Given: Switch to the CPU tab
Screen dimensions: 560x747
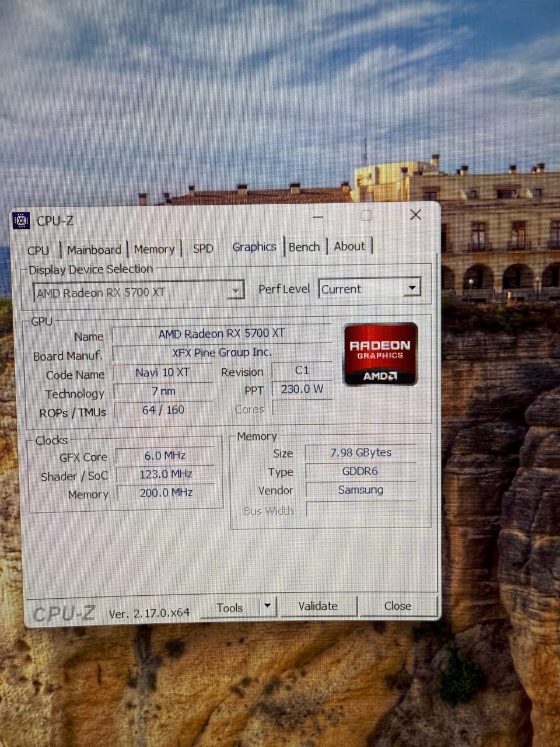Looking at the screenshot, I should (x=38, y=250).
